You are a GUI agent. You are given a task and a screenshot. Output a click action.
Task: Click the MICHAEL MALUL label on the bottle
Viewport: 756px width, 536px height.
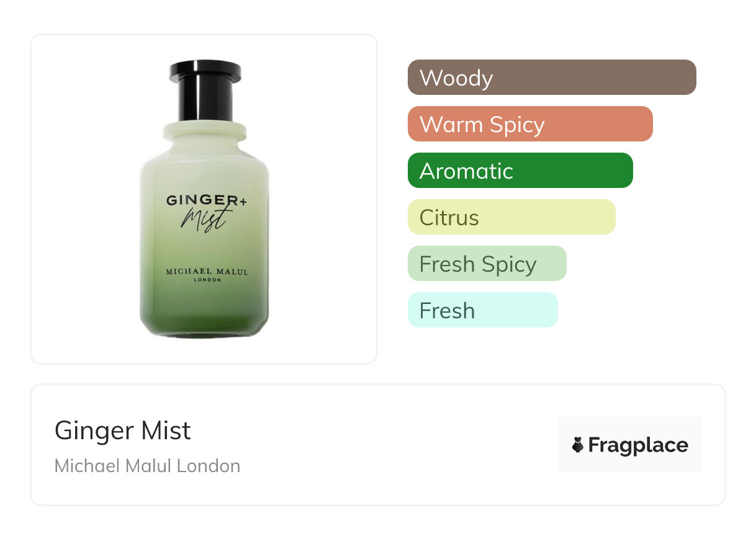coord(207,272)
